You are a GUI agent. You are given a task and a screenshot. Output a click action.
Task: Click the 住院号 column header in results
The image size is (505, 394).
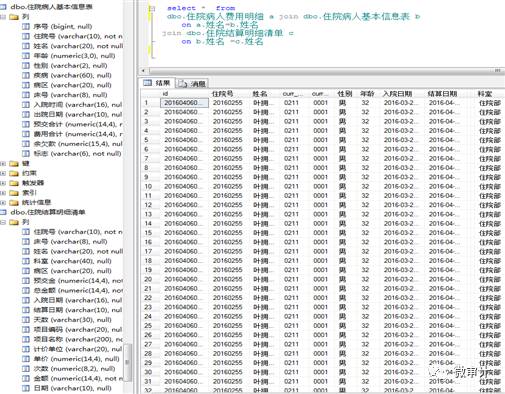pyautogui.click(x=229, y=94)
